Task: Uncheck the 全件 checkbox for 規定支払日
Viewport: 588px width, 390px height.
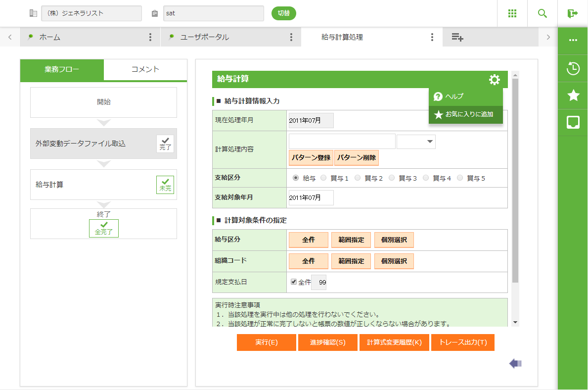Action: click(294, 282)
